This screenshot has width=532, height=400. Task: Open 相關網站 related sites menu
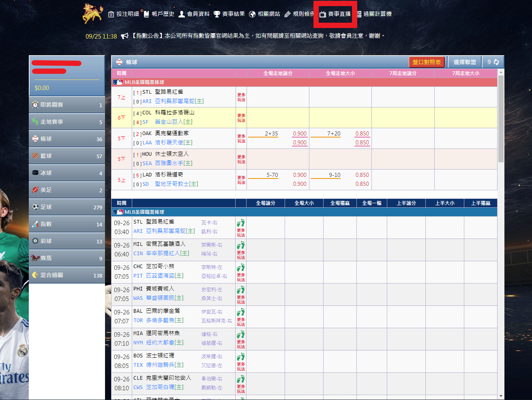(265, 14)
